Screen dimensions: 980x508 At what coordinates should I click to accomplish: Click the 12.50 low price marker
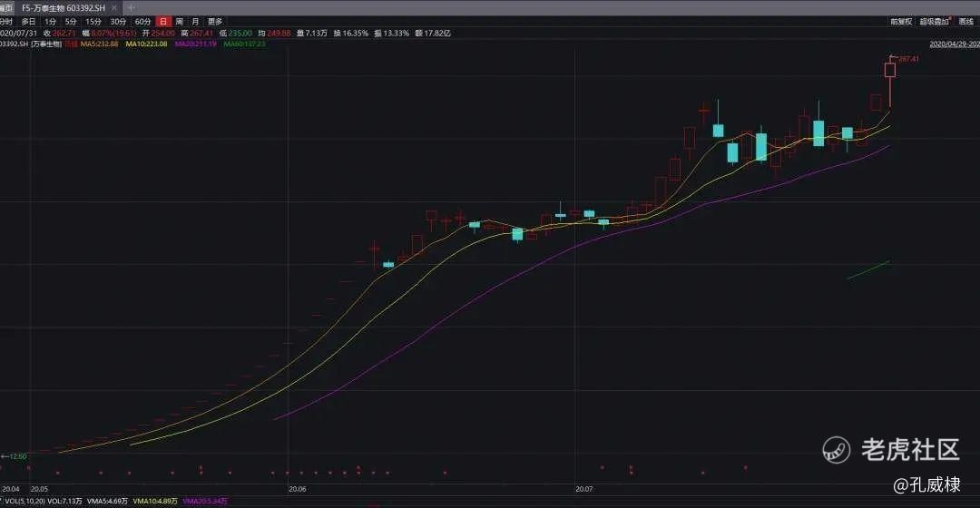point(17,457)
